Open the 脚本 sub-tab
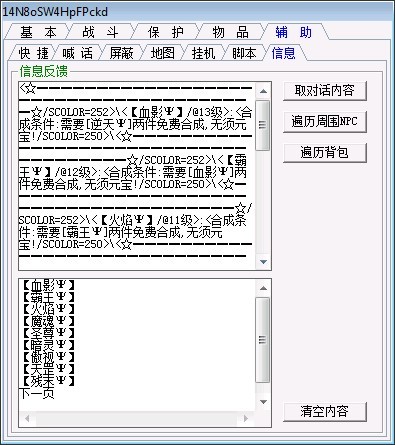 pyautogui.click(x=244, y=53)
